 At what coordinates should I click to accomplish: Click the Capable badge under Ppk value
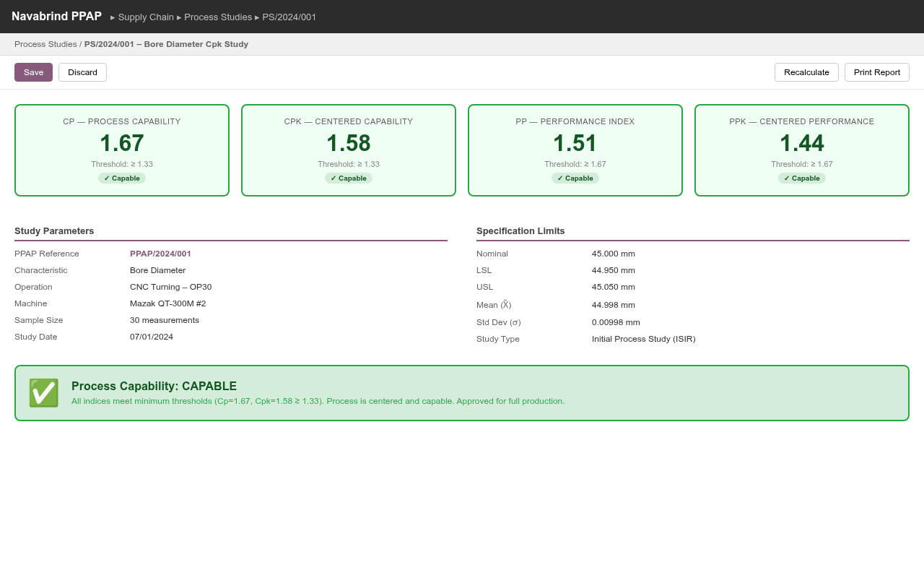pos(802,178)
